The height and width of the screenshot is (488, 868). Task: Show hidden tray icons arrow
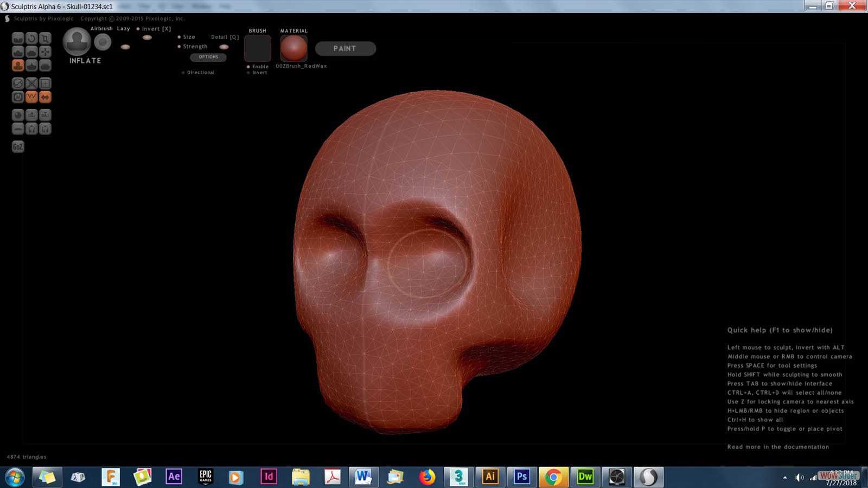click(x=785, y=478)
